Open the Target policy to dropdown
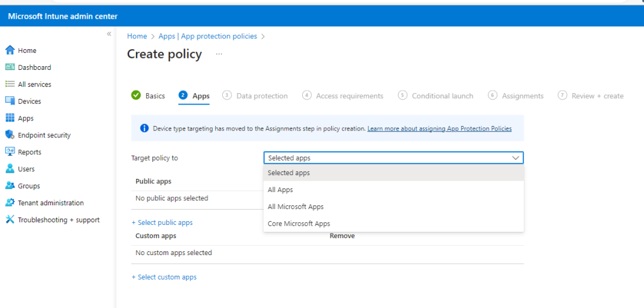644x308 pixels. click(x=393, y=158)
